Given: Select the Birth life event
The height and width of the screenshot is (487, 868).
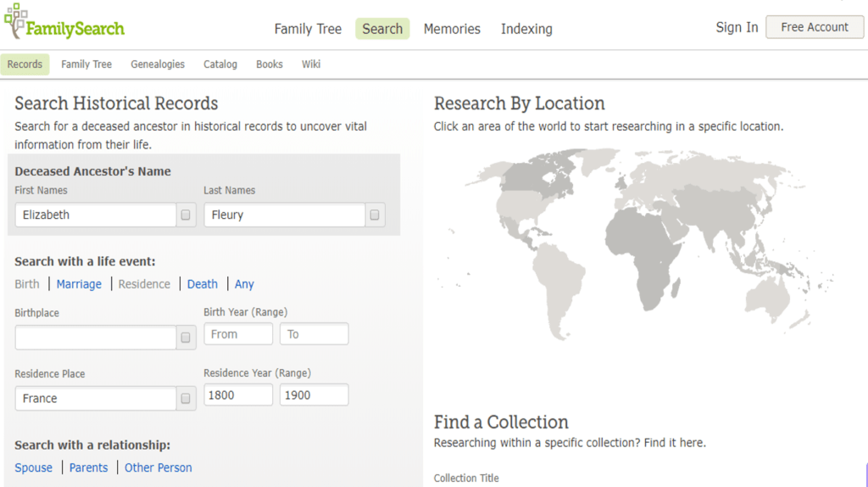Looking at the screenshot, I should pyautogui.click(x=27, y=284).
